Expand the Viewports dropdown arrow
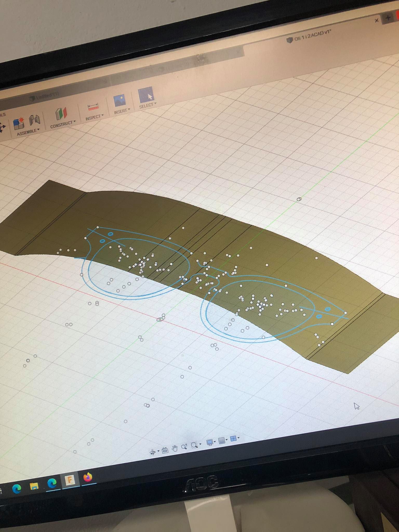Screen dimensions: 399x532 point(238,437)
